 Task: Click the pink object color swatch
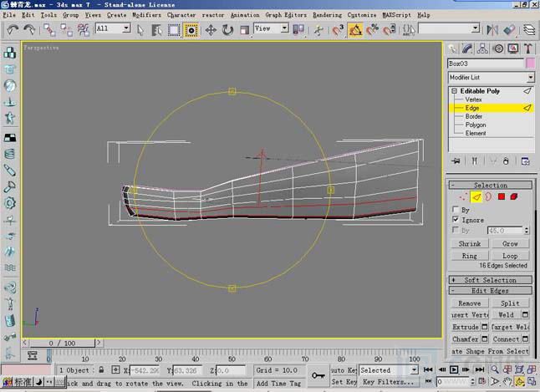click(x=530, y=63)
